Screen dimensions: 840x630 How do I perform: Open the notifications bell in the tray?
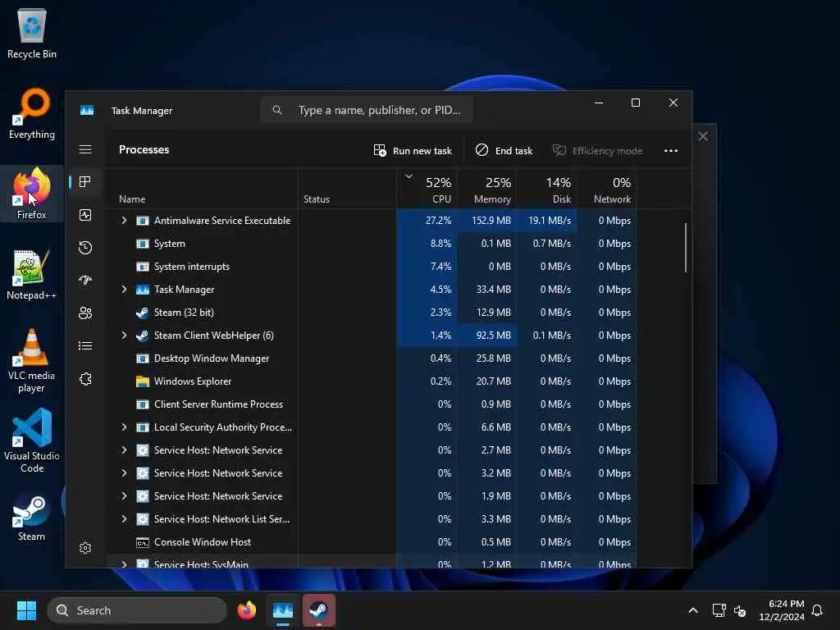(x=817, y=610)
